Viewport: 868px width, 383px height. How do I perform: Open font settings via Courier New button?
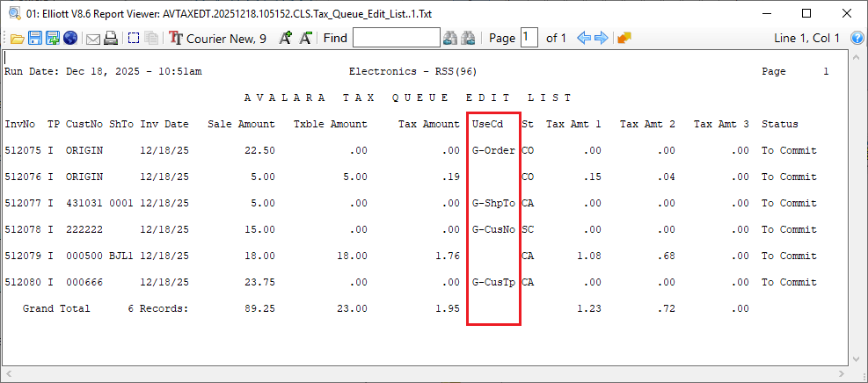click(218, 38)
